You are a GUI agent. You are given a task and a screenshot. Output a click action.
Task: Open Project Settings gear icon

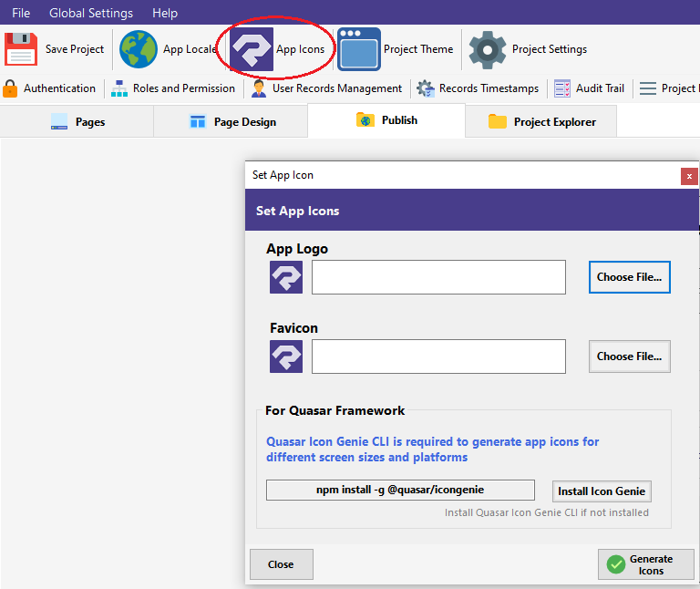pyautogui.click(x=488, y=49)
